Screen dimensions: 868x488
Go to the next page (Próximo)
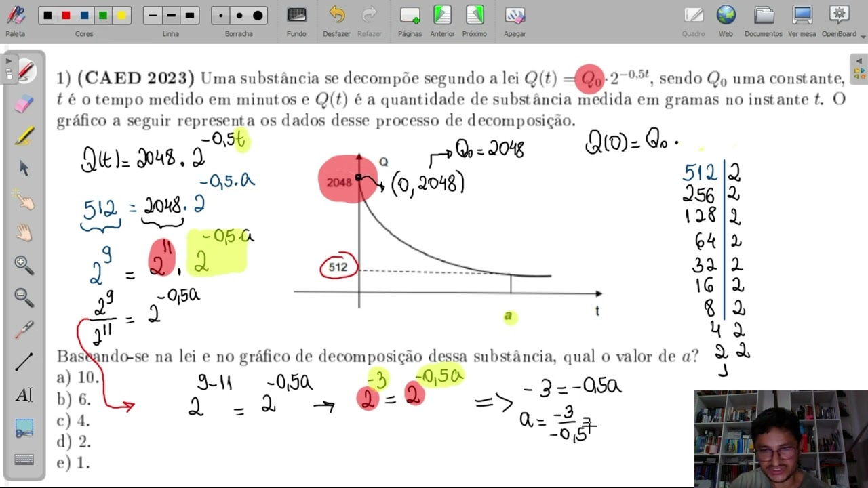point(475,20)
